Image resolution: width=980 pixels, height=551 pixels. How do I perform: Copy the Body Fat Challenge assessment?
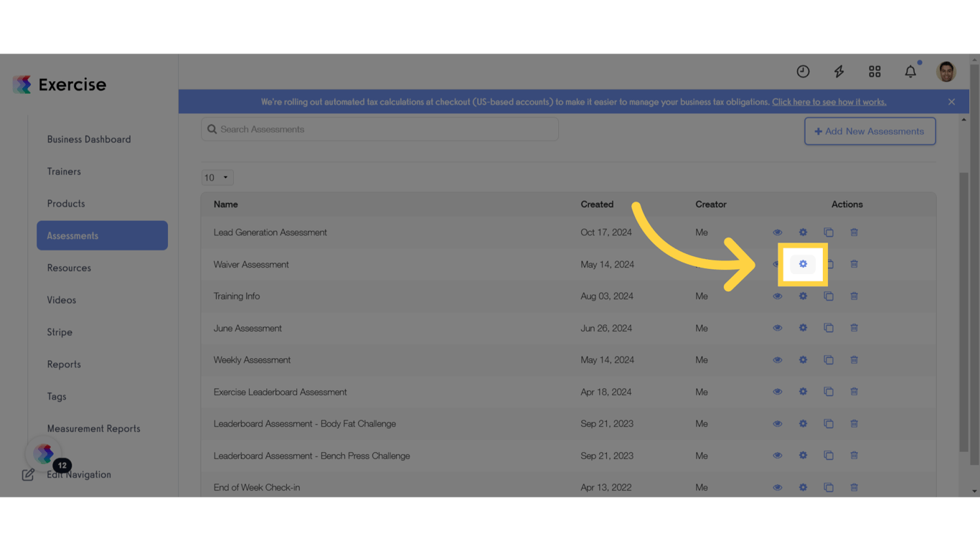click(829, 424)
